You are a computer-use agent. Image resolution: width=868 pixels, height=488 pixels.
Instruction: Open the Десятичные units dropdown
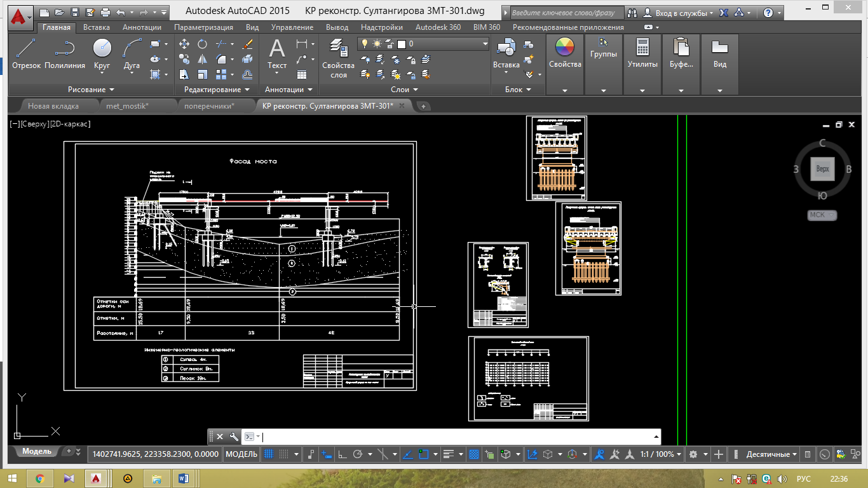[x=771, y=454]
